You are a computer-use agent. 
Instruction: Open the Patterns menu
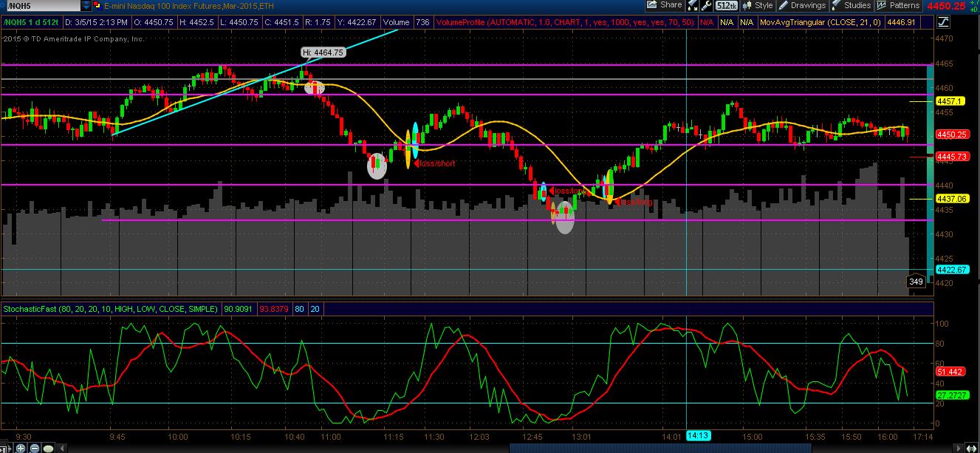pyautogui.click(x=899, y=5)
